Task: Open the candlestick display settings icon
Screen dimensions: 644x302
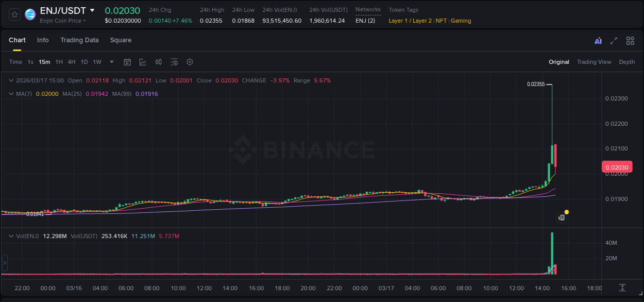Action: point(159,61)
